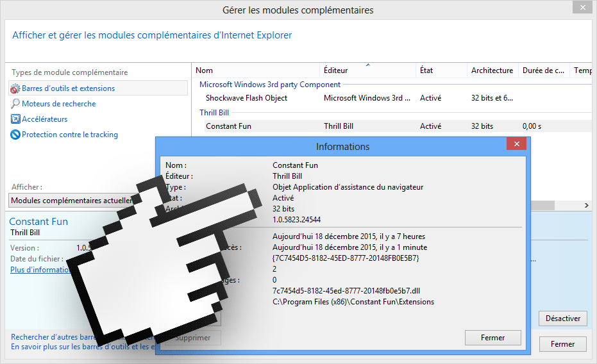This screenshot has width=597, height=364.
Task: Select Barres d'outils et extensions icon
Action: [15, 88]
